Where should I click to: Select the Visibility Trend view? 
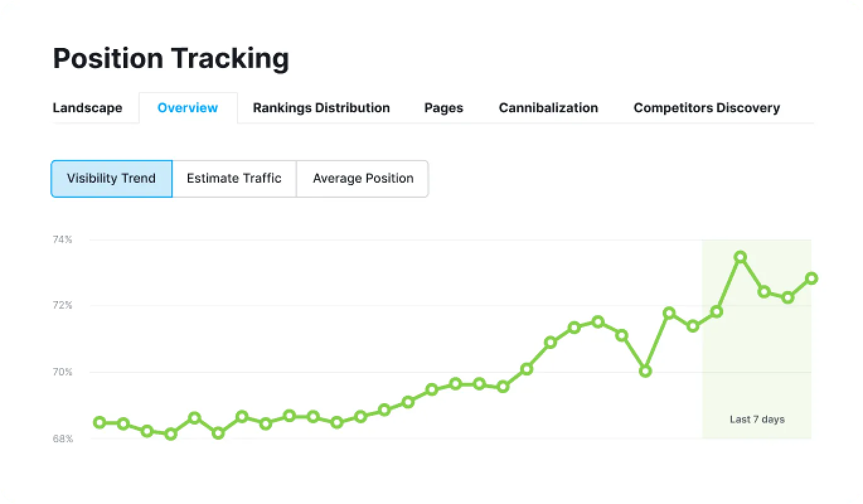(111, 178)
